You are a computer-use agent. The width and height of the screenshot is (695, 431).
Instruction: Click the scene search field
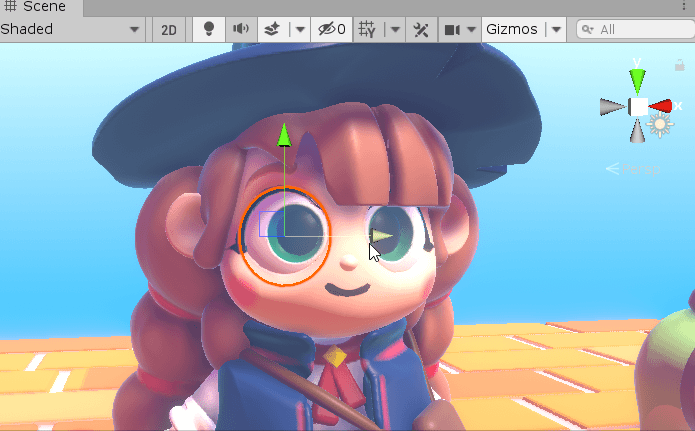pyautogui.click(x=636, y=30)
